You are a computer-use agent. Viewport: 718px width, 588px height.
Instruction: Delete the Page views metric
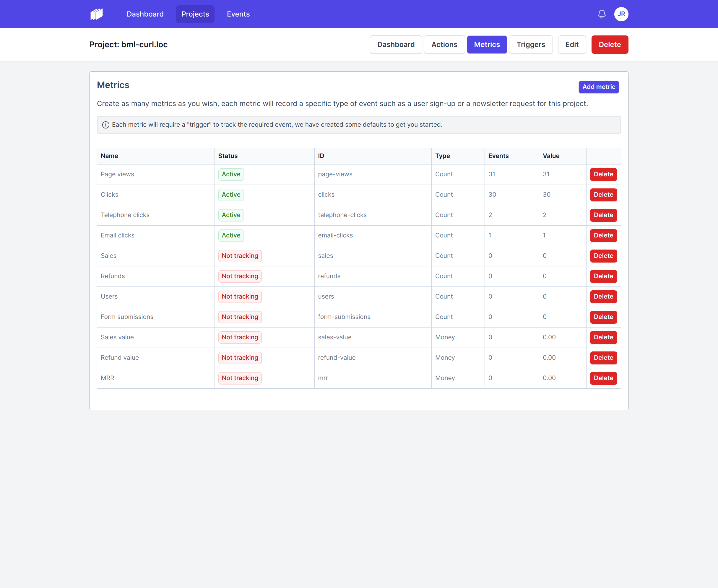[x=603, y=175]
